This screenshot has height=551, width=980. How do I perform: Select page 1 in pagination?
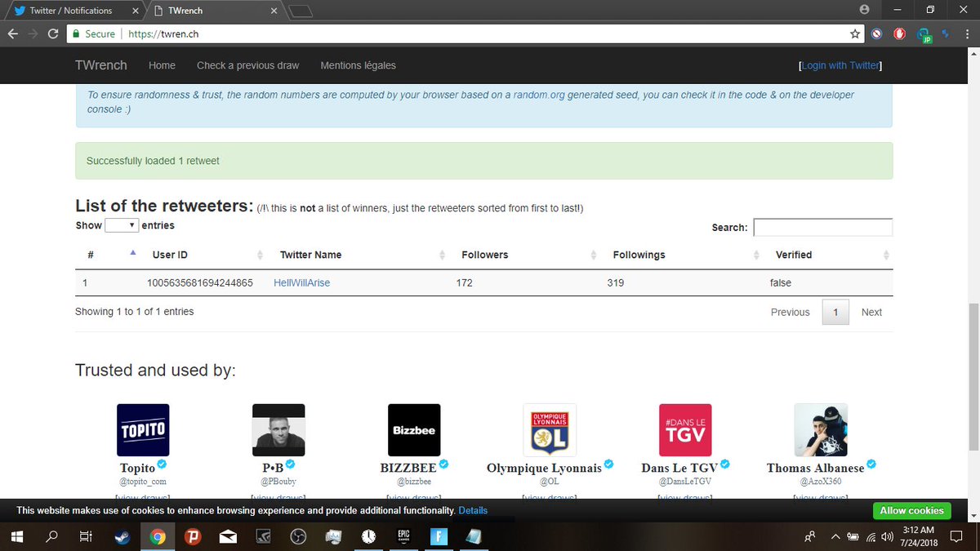[835, 312]
